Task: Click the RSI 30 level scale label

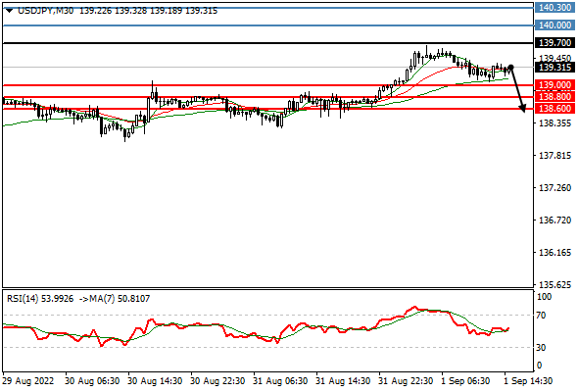Action: click(542, 347)
